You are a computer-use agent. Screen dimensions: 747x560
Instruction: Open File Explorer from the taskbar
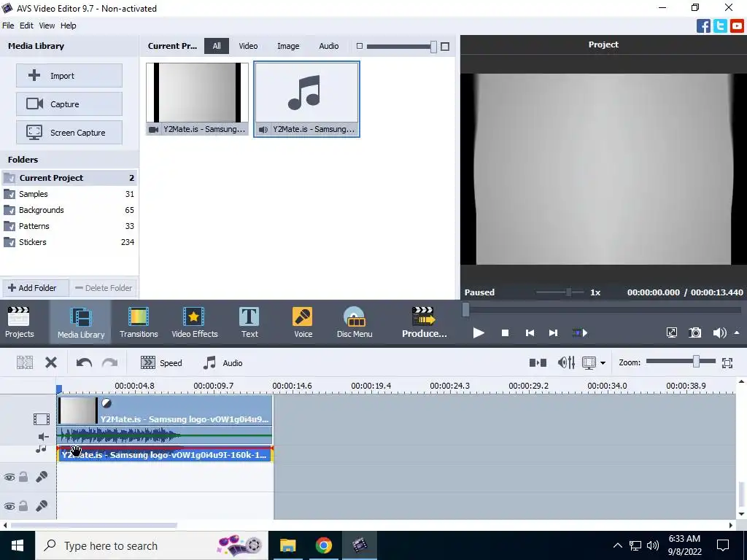287,545
